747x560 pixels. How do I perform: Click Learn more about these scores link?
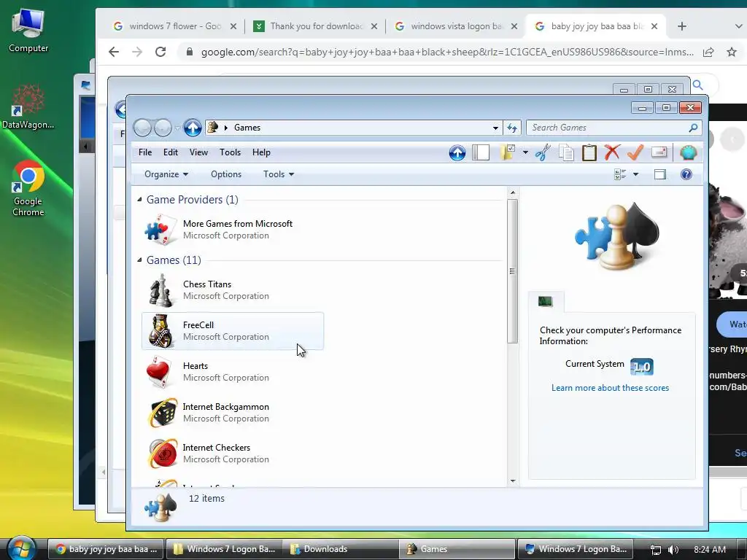pos(610,388)
